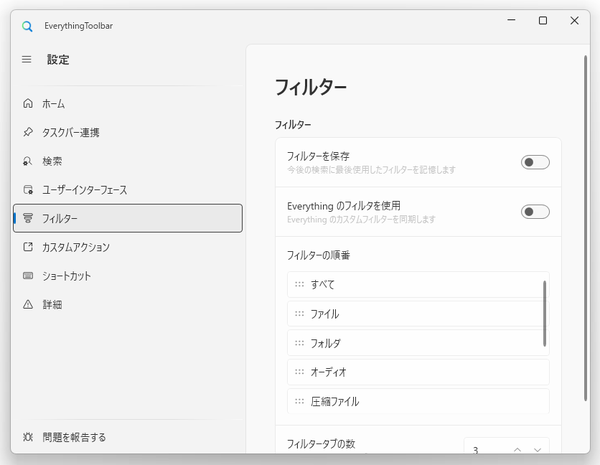Viewport: 600px width, 465px height.
Task: Maximize the EverythingToolbar window
Action: tap(543, 20)
